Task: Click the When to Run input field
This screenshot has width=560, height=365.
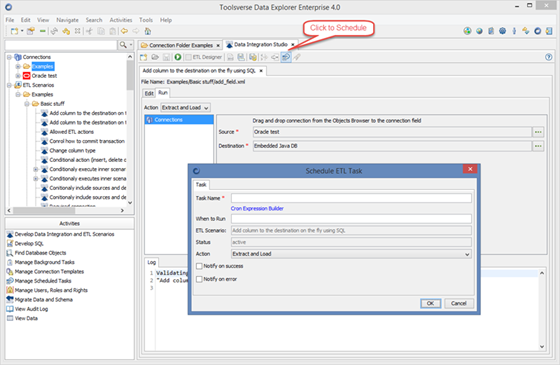Action: point(351,219)
